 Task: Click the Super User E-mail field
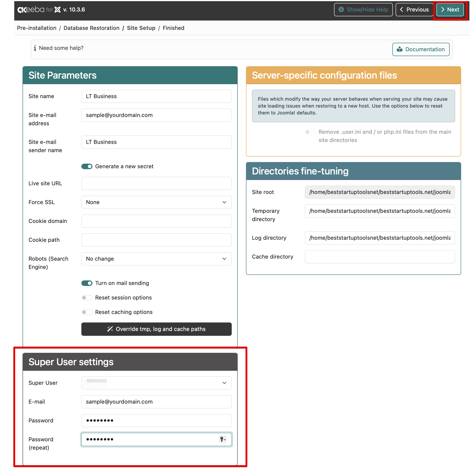click(157, 402)
